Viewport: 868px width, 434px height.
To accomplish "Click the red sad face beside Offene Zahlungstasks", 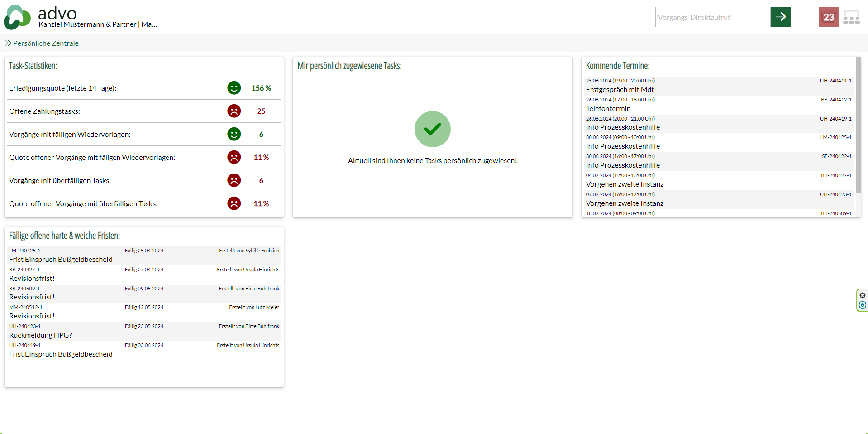I will pyautogui.click(x=234, y=111).
